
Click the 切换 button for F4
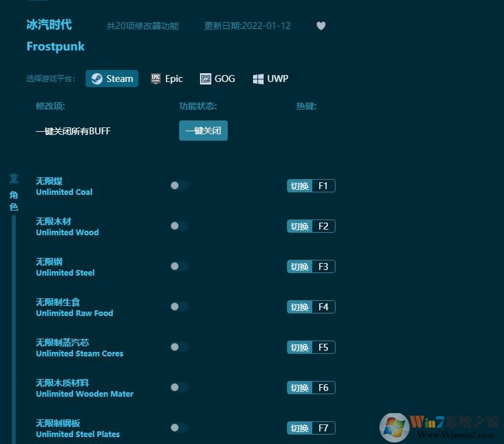click(300, 307)
